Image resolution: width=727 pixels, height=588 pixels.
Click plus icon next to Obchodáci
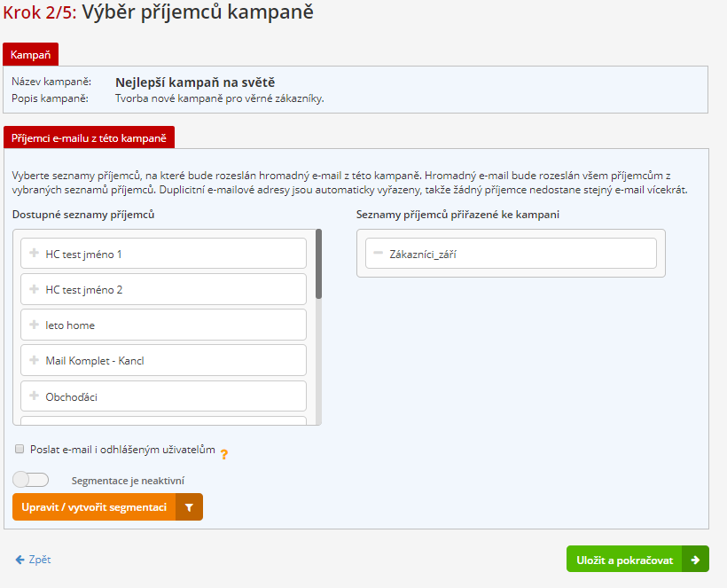pos(34,396)
